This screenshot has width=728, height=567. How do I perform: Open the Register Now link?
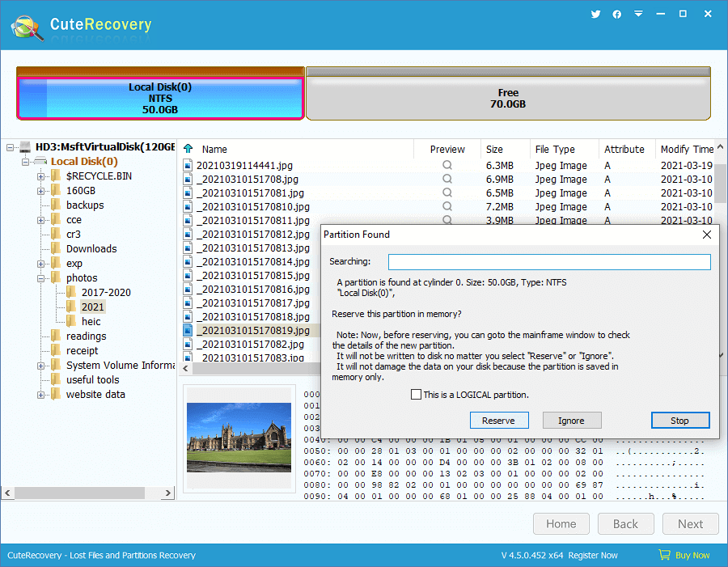click(592, 555)
